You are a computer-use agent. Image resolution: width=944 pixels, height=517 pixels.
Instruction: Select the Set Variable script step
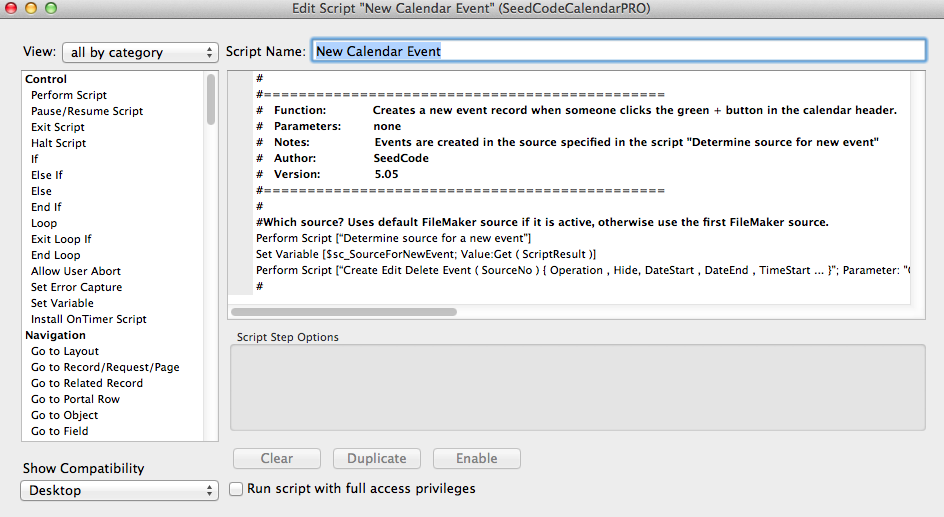pyautogui.click(x=62, y=303)
